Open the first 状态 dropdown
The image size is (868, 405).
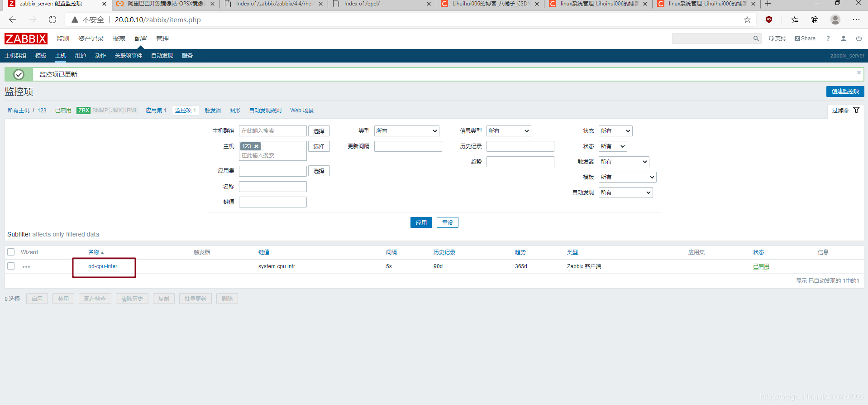(615, 131)
